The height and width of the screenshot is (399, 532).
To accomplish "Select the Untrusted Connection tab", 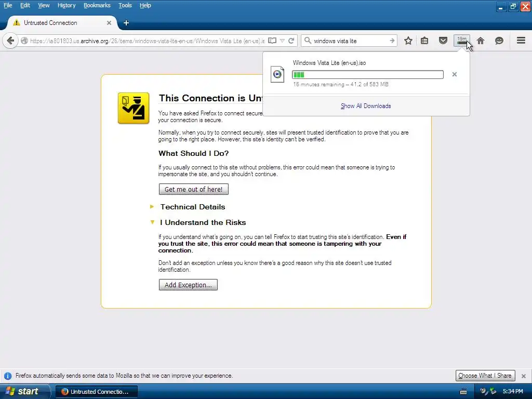I will (x=62, y=23).
